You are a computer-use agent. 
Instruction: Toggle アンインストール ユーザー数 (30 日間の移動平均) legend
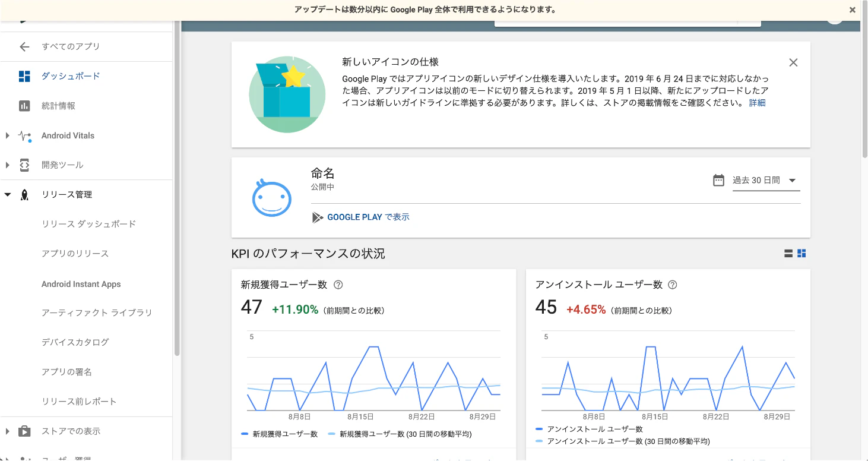pos(622,441)
